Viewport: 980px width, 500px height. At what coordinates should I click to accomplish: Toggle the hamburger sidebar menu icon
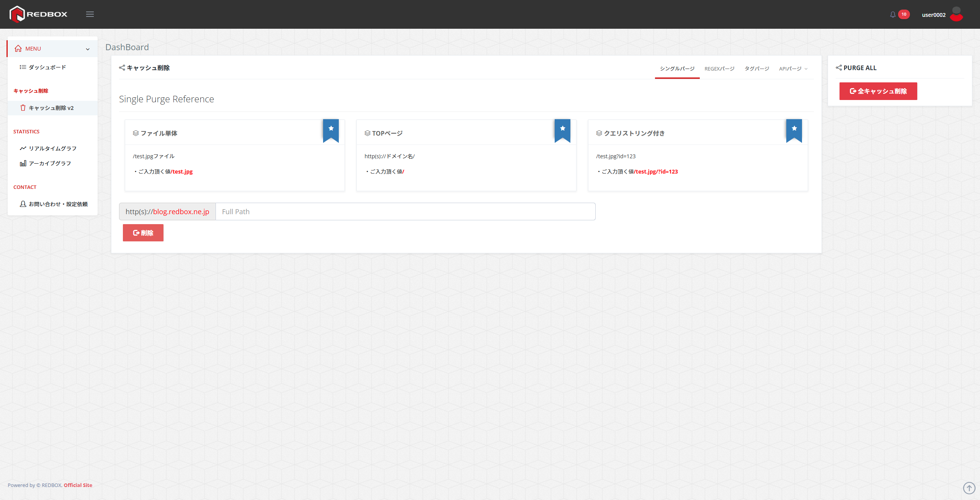[x=90, y=14]
